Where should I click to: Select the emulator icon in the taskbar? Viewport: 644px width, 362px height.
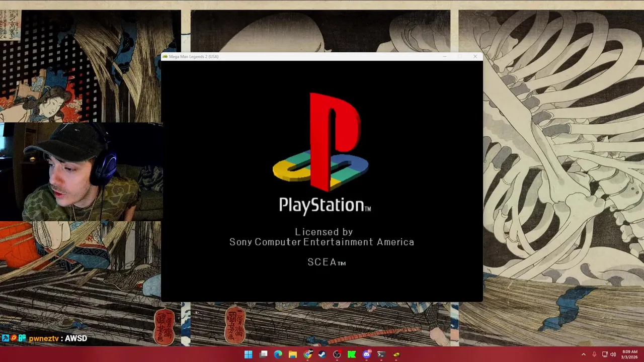[396, 354]
